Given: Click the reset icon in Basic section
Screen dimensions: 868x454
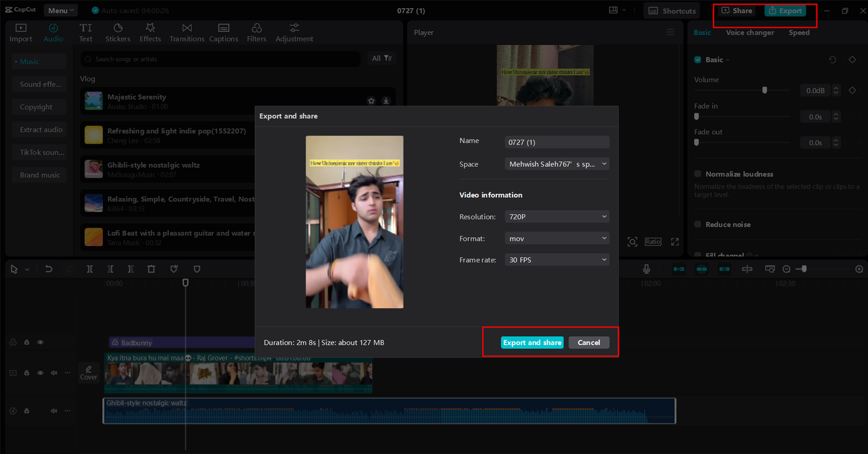Looking at the screenshot, I should [x=833, y=60].
